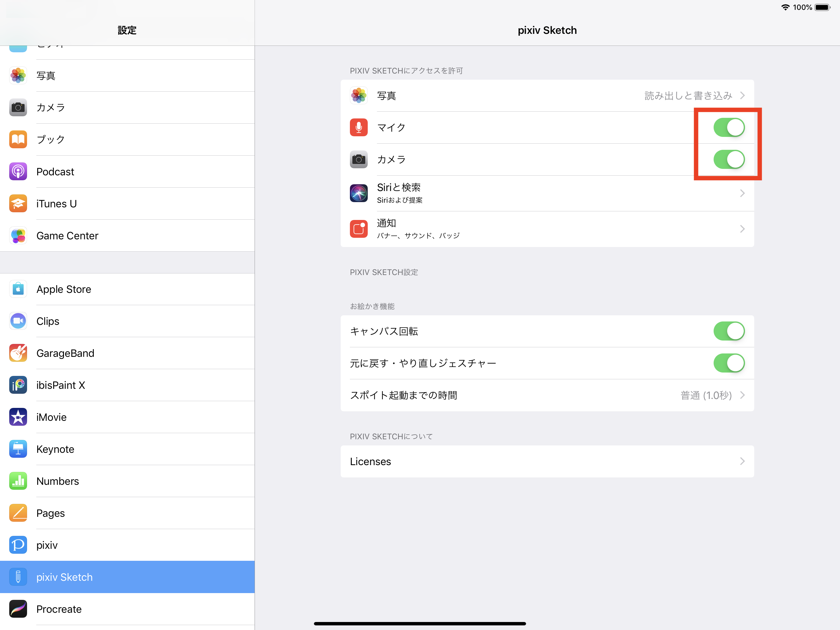The width and height of the screenshot is (840, 630).
Task: Open 通知 settings chevron
Action: coord(743,229)
